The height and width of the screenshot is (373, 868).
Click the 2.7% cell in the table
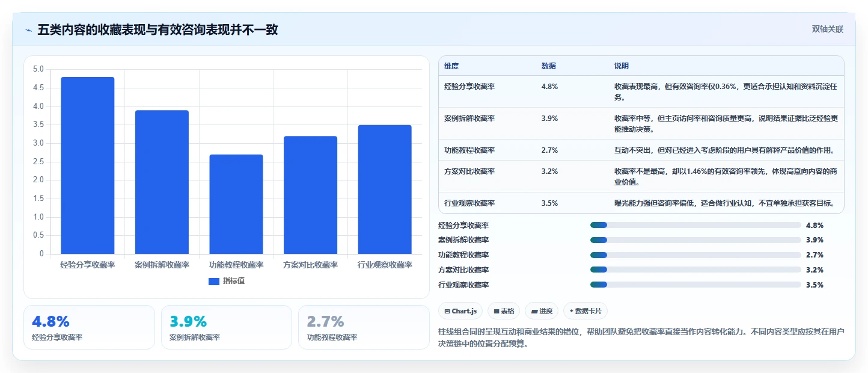[x=549, y=150]
